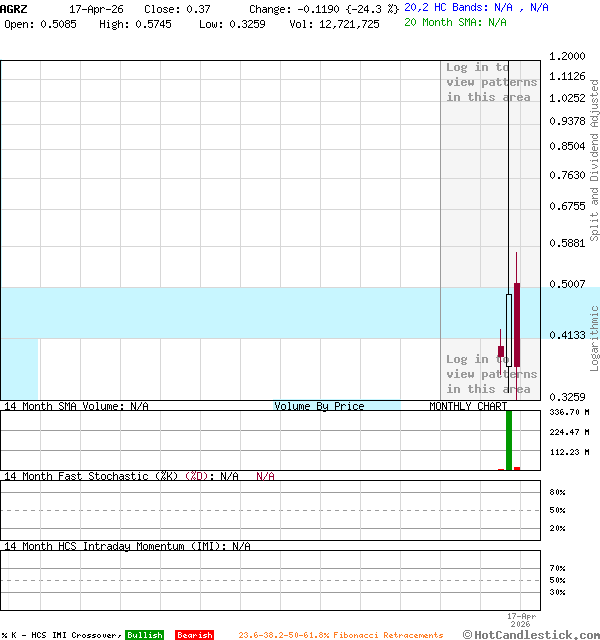Click the green Bullish legend badge

click(144, 635)
